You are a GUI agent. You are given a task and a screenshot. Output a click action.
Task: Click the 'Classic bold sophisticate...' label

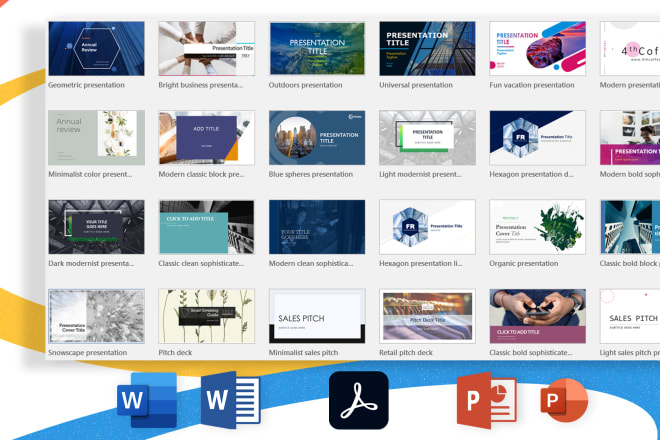pos(531,353)
